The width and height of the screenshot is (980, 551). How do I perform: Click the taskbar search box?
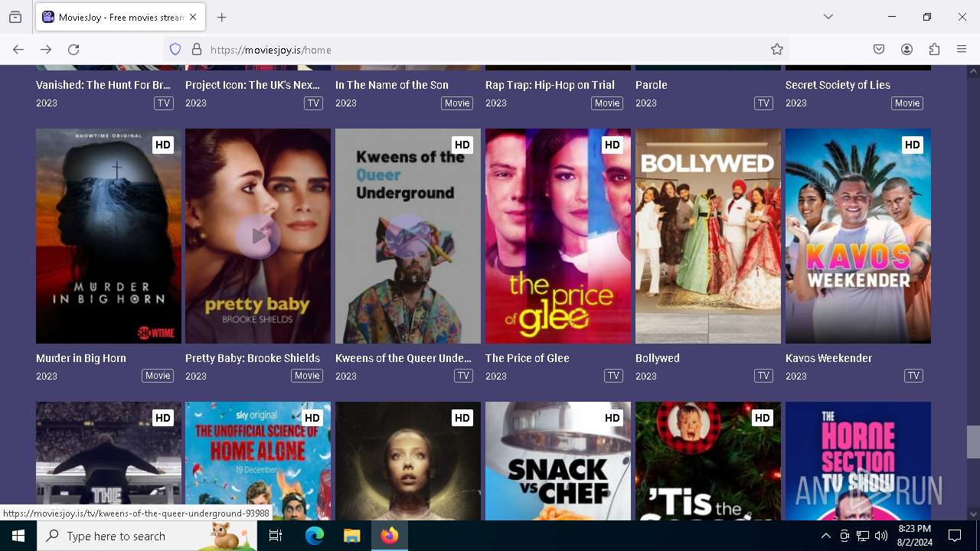point(147,536)
